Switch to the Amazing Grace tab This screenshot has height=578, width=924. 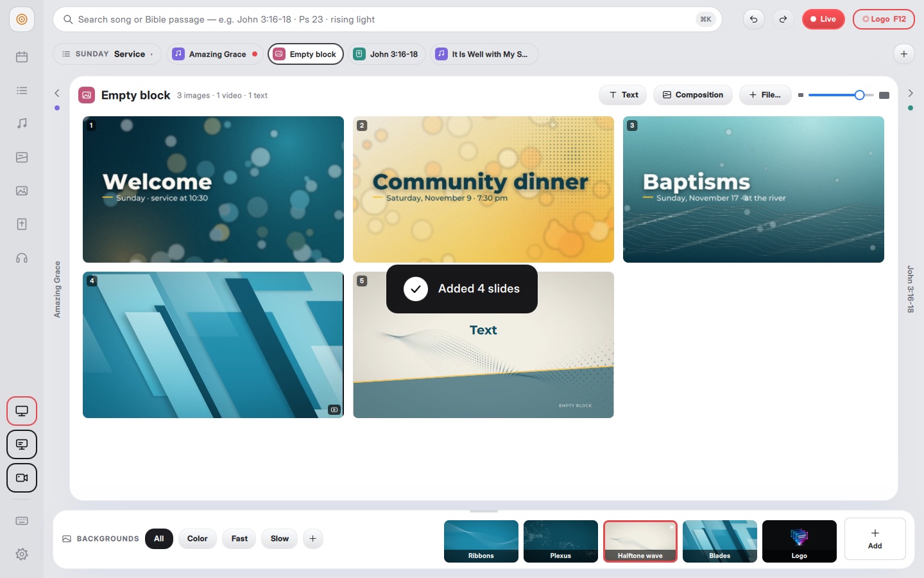click(x=215, y=54)
